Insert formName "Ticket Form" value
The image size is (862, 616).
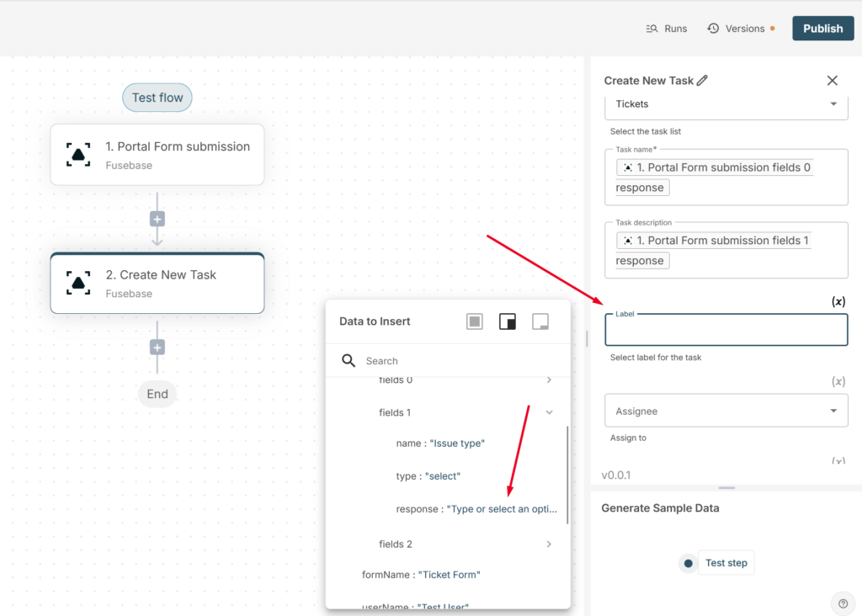click(421, 575)
